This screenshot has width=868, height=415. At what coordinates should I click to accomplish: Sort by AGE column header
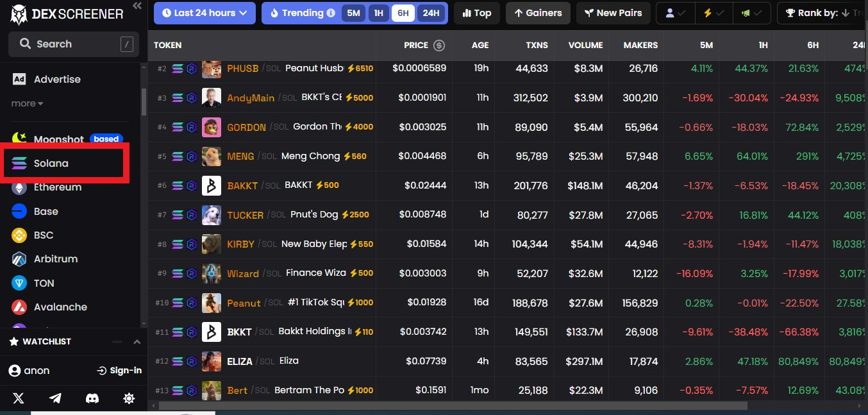(480, 46)
